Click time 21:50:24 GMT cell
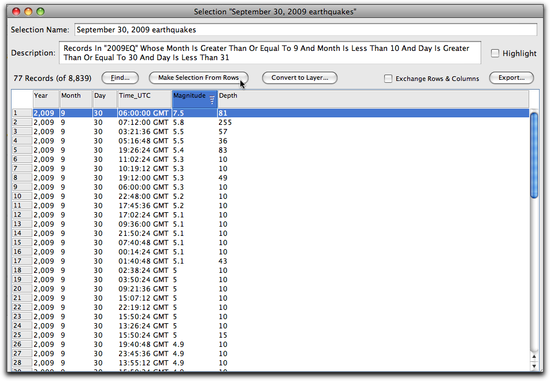The height and width of the screenshot is (381, 550). 144,233
